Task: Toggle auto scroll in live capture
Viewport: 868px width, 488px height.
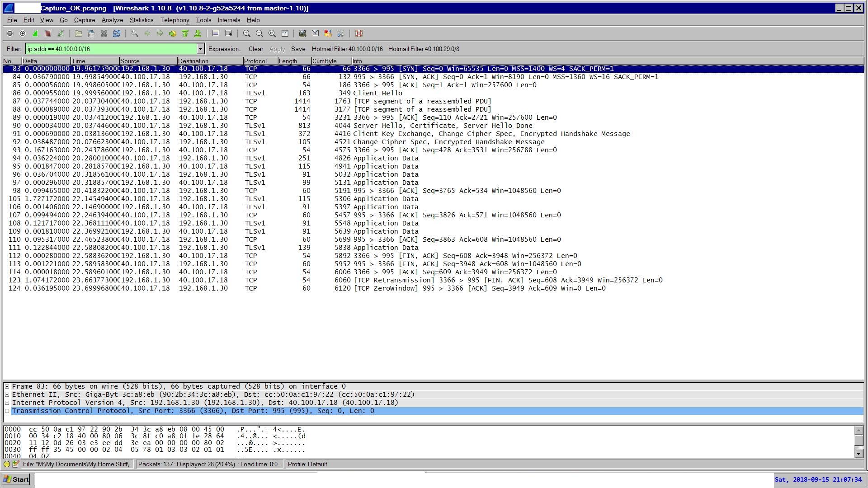Action: 229,33
